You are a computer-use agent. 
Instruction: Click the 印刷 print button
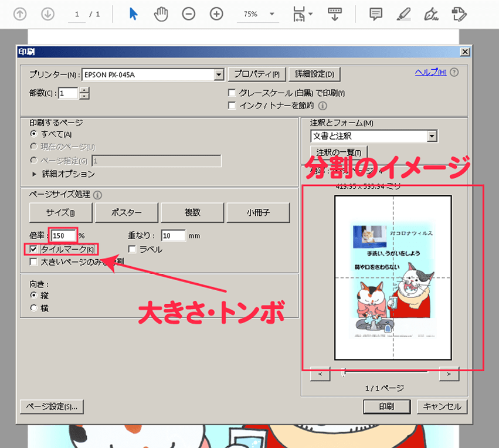pyautogui.click(x=386, y=406)
